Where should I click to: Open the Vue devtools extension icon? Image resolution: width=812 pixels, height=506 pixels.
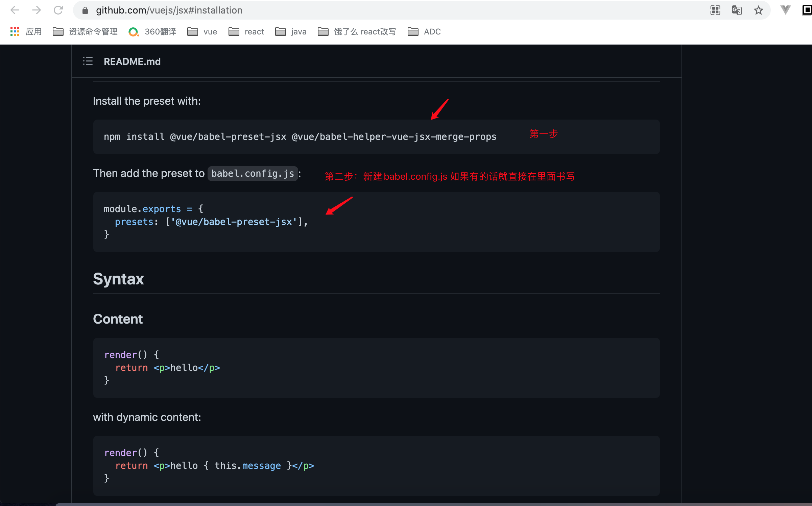(x=786, y=10)
